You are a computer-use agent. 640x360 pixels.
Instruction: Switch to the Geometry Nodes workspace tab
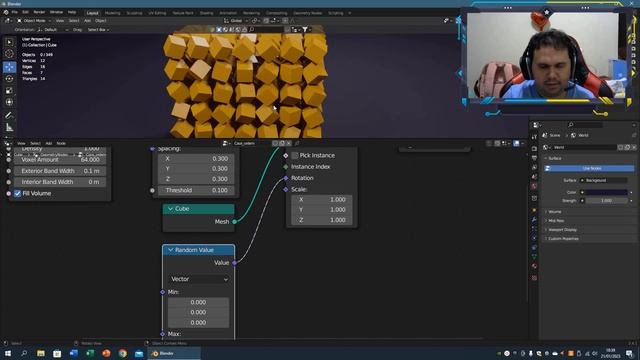click(x=307, y=13)
